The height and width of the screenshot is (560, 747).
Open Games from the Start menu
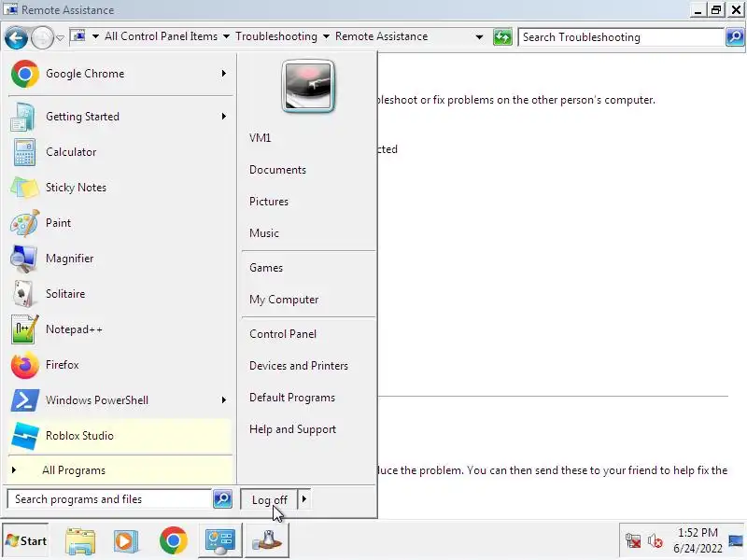pyautogui.click(x=266, y=268)
